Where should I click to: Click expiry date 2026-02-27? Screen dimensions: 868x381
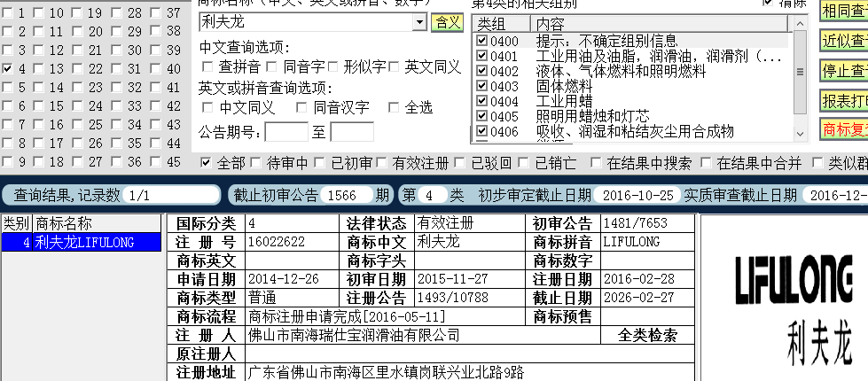pyautogui.click(x=639, y=298)
